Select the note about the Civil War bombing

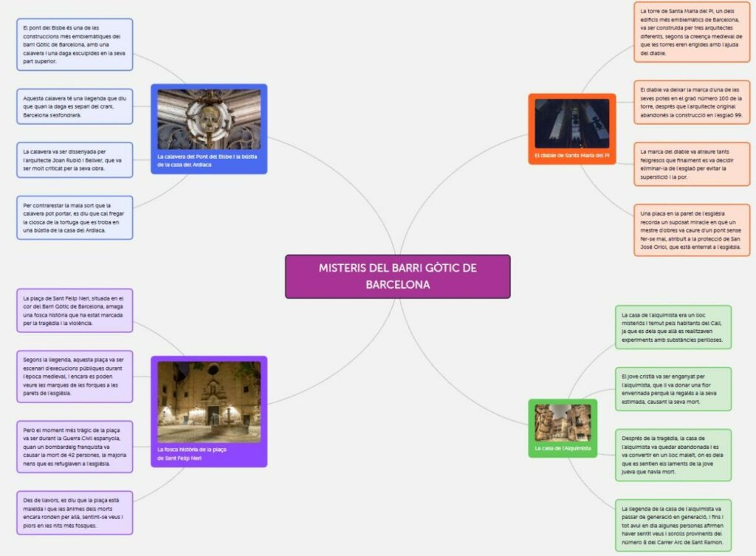click(75, 447)
